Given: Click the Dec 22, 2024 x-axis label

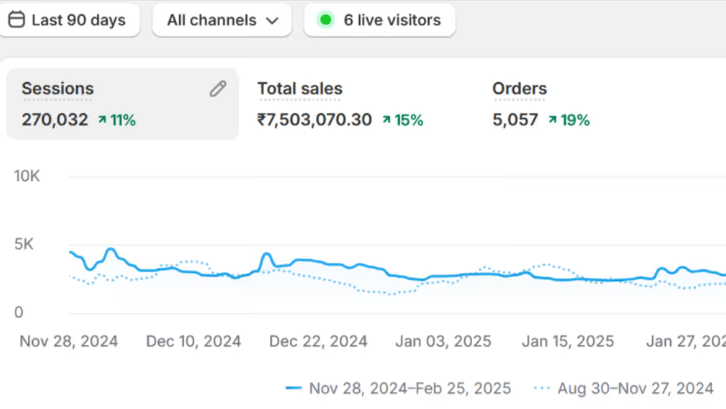Looking at the screenshot, I should point(318,341).
